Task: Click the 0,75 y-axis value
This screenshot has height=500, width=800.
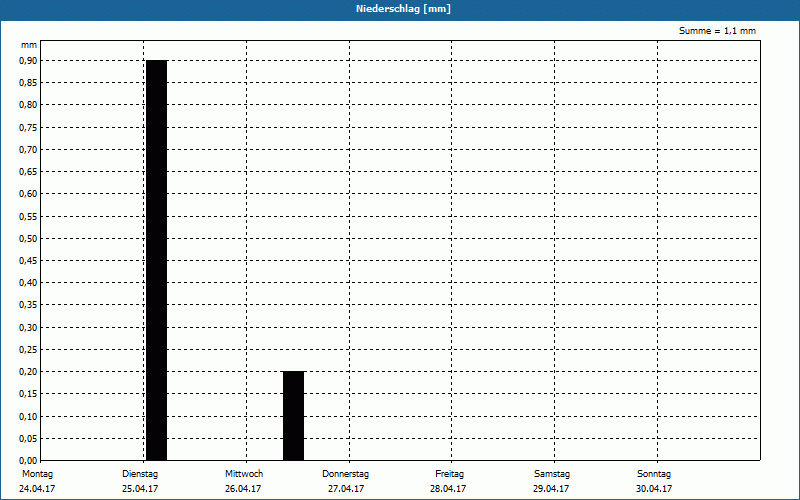Action: [28, 128]
